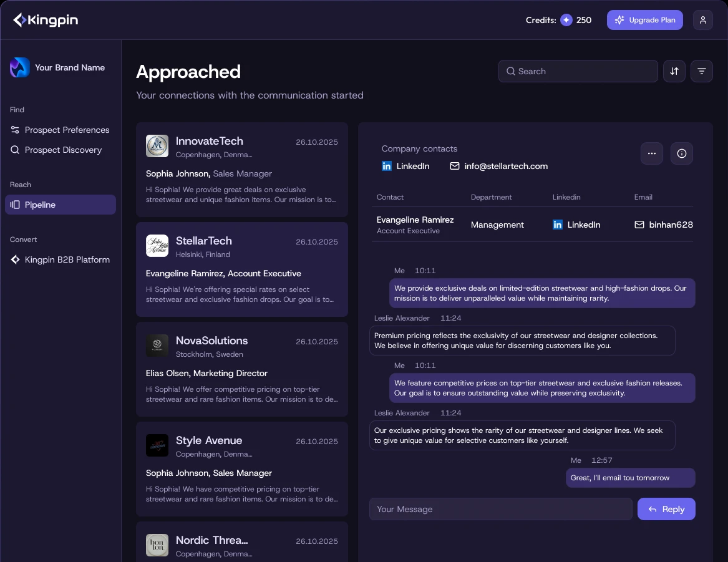Click the Management department cell

(x=497, y=225)
